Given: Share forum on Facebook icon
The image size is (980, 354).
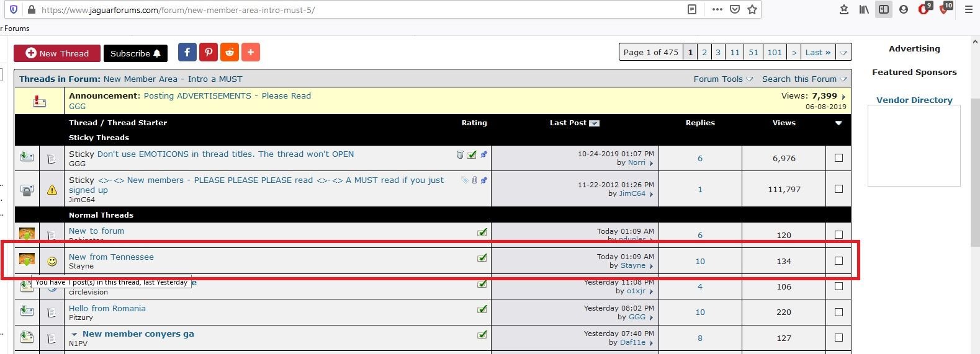Looking at the screenshot, I should (187, 53).
